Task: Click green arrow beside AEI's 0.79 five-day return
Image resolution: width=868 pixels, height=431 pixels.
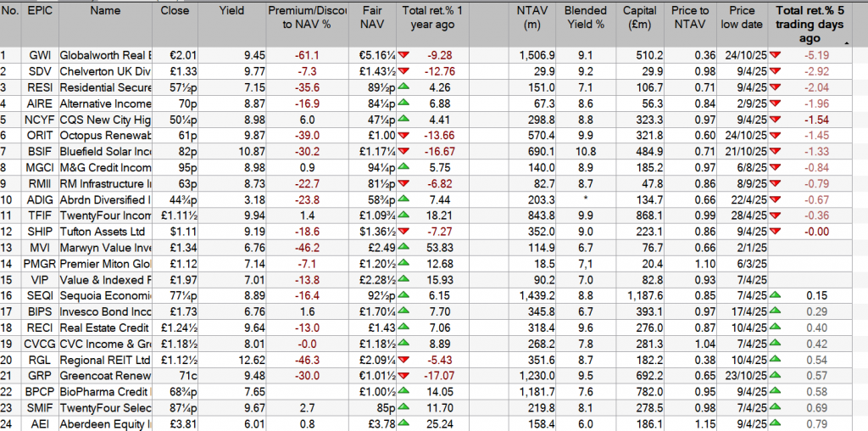Action: tap(775, 422)
